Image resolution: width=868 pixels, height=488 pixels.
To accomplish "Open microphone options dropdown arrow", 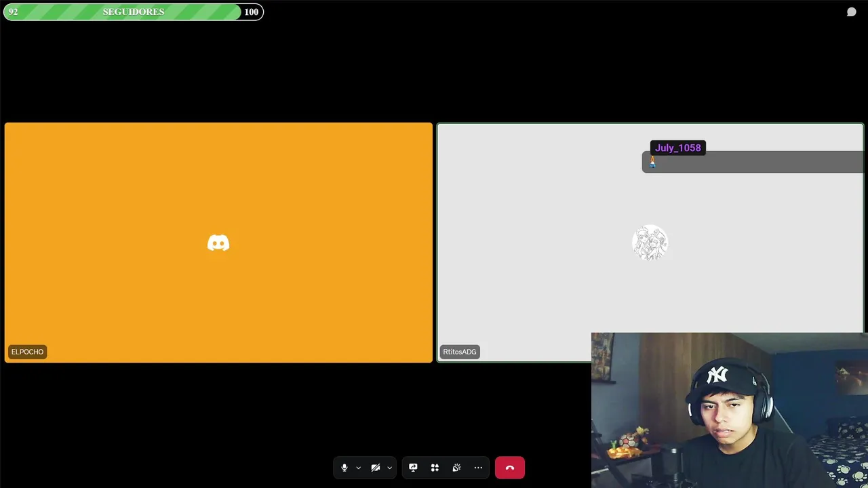I will (x=358, y=468).
